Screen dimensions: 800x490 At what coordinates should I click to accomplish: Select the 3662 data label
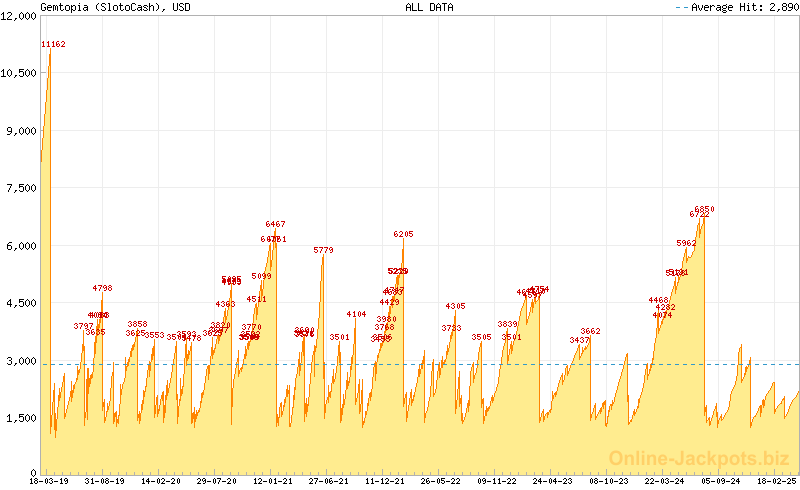pos(590,331)
